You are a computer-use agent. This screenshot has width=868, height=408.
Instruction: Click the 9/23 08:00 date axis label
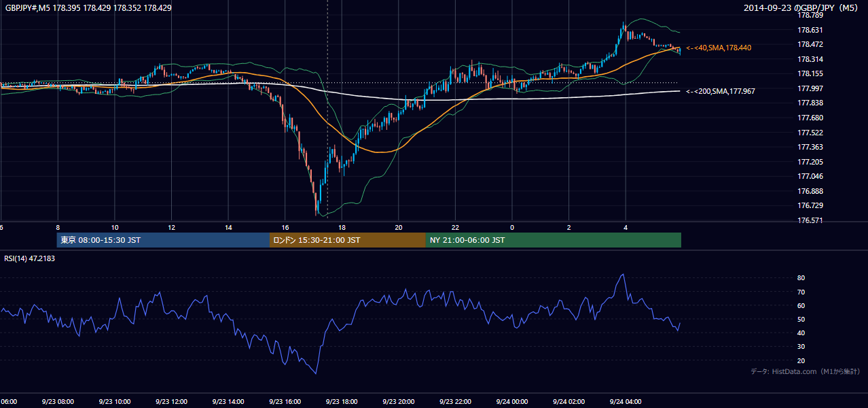pos(58,402)
